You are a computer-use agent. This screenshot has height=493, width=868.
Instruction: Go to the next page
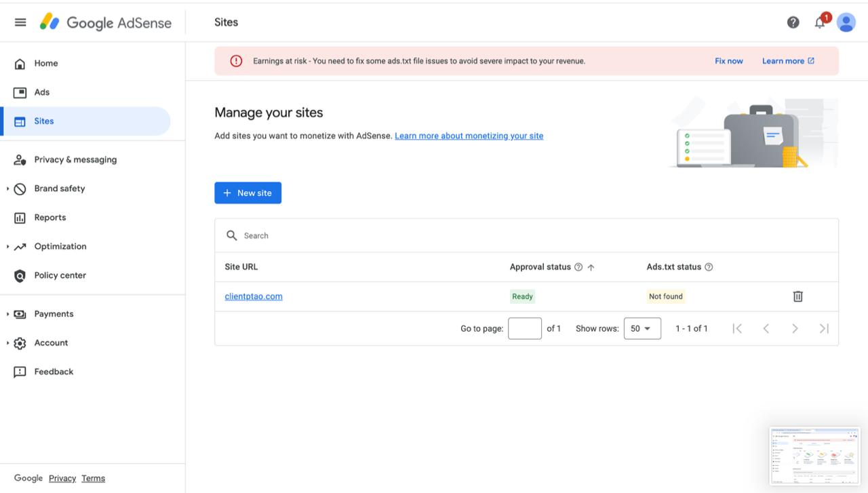pyautogui.click(x=795, y=328)
